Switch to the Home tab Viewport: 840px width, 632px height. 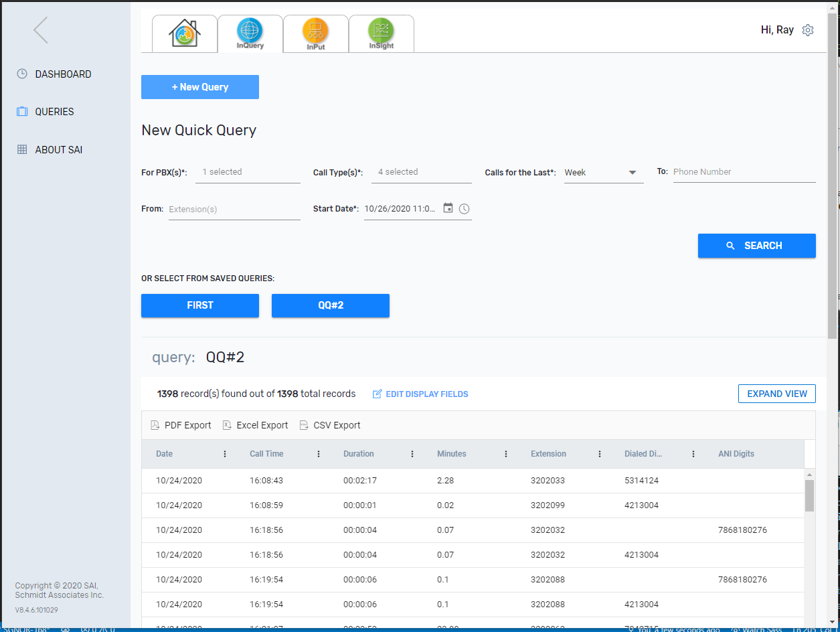tap(185, 33)
